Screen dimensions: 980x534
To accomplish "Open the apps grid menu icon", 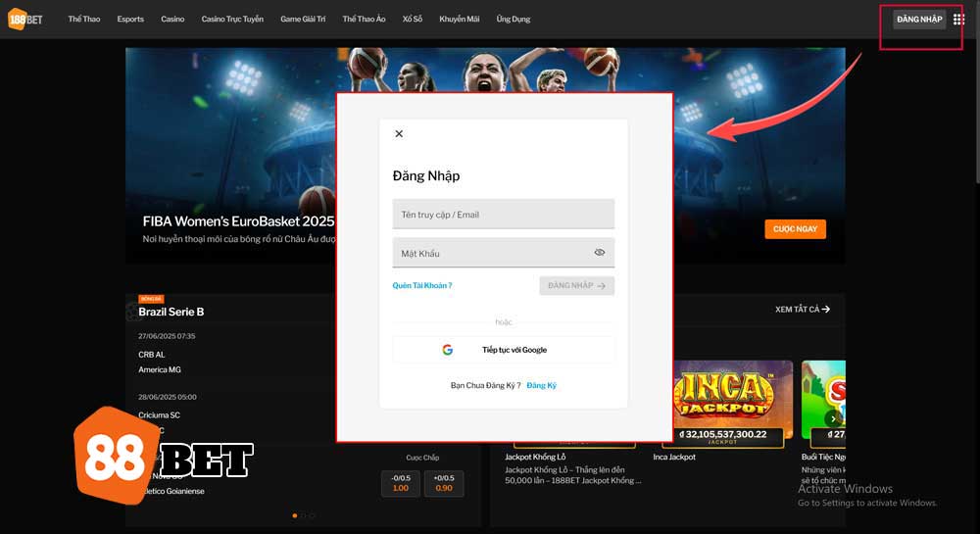I will click(958, 19).
